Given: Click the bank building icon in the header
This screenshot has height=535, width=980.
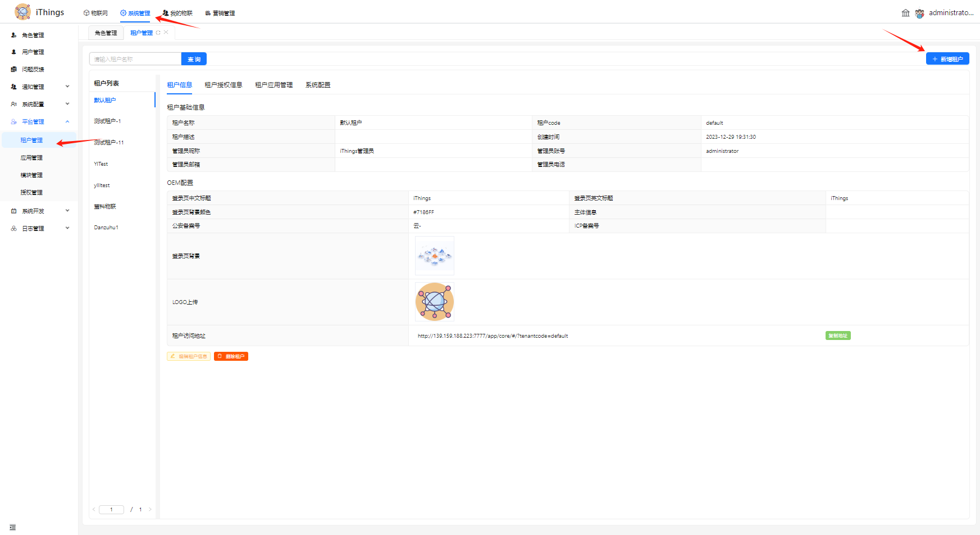Looking at the screenshot, I should point(905,13).
